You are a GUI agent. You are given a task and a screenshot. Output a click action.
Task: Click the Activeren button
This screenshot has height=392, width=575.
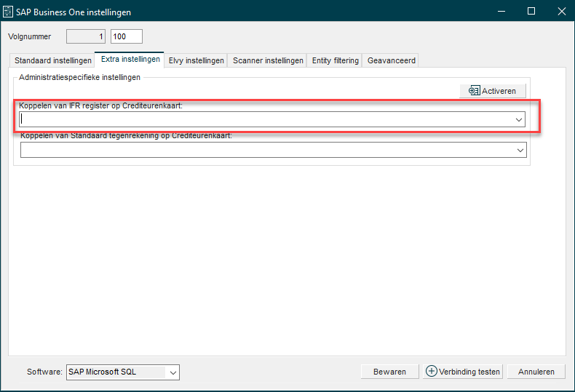tap(493, 91)
